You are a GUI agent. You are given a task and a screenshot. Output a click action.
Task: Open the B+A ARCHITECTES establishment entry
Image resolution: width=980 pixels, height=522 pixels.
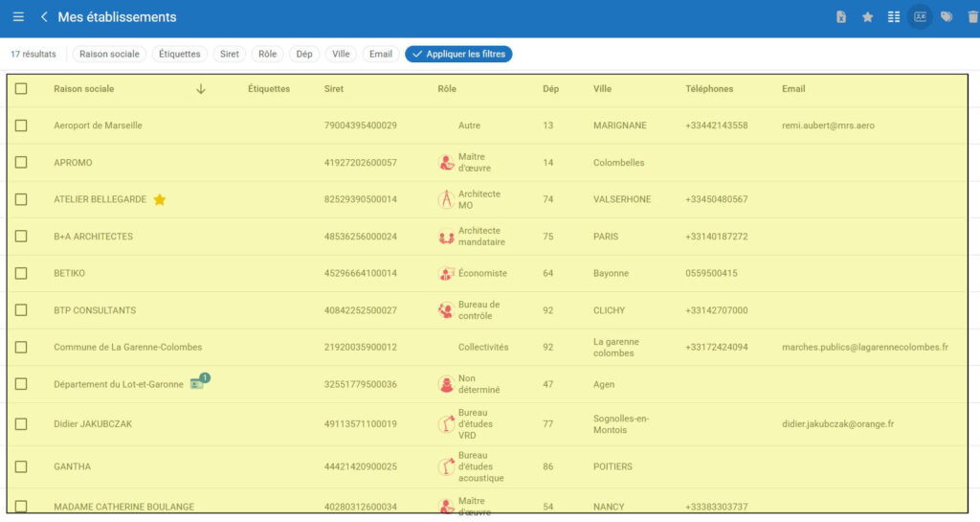pos(93,237)
